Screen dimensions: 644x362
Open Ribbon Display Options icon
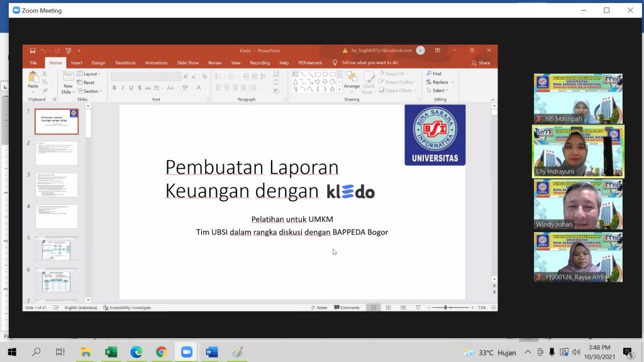click(x=438, y=50)
